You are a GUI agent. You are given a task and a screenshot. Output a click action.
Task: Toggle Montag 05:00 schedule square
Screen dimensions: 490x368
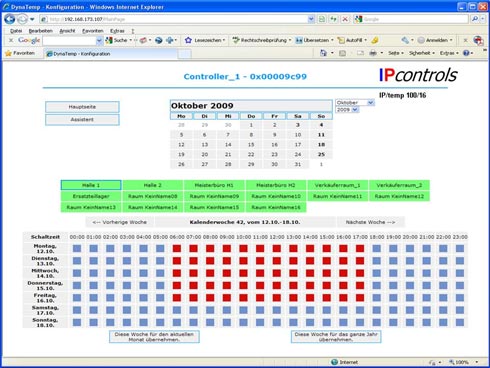coord(160,249)
